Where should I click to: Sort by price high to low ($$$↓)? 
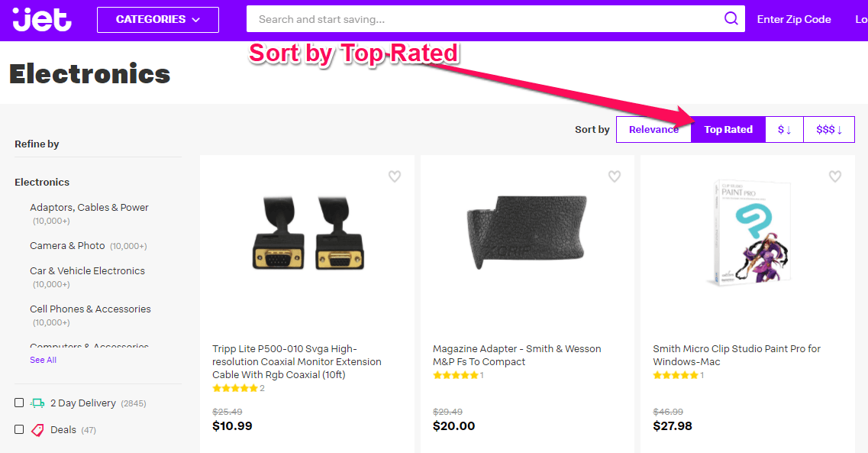[x=828, y=130]
